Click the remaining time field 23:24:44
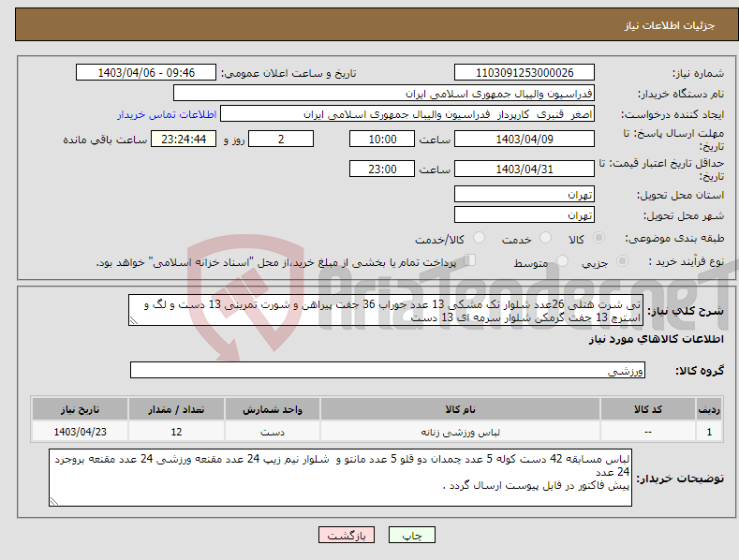This screenshot has width=739, height=560. [184, 139]
